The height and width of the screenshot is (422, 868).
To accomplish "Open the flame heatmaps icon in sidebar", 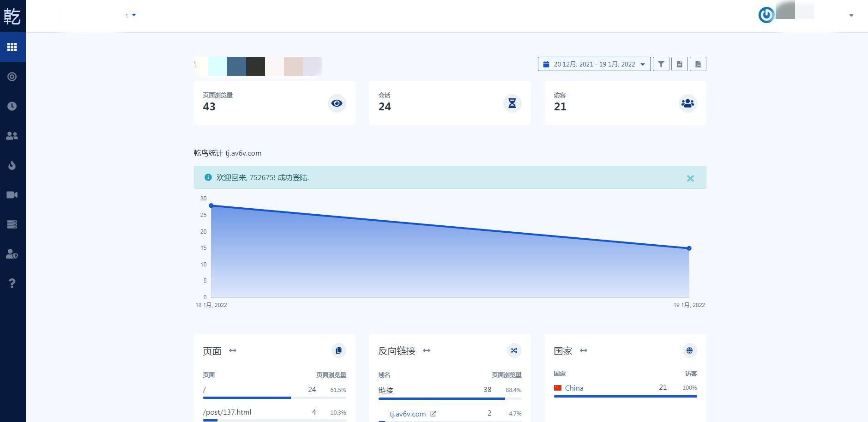I will pyautogui.click(x=12, y=165).
